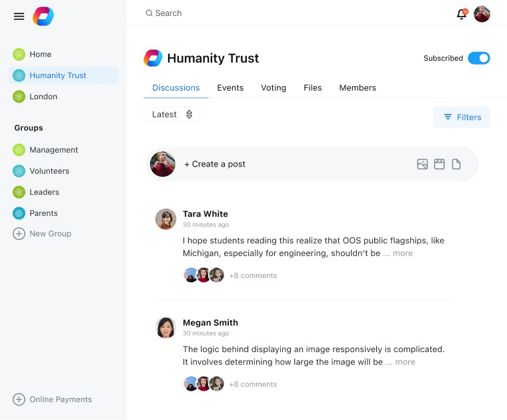Image resolution: width=507 pixels, height=420 pixels.
Task: Click the Filters funnel icon
Action: pos(448,117)
